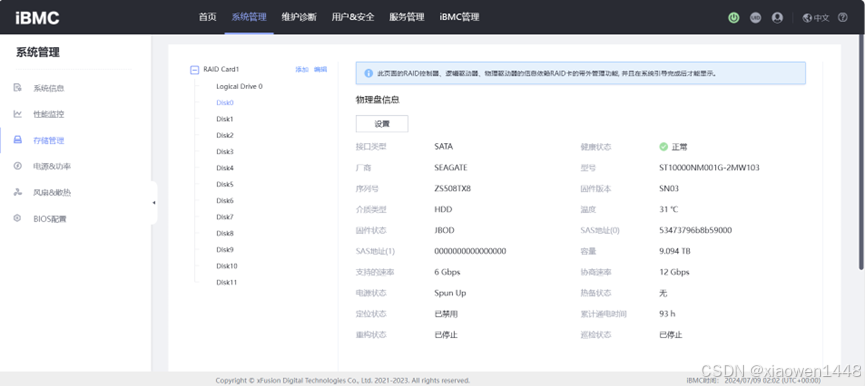Select Disk0 in tree
Viewport: 865px width, 386px height.
(225, 103)
